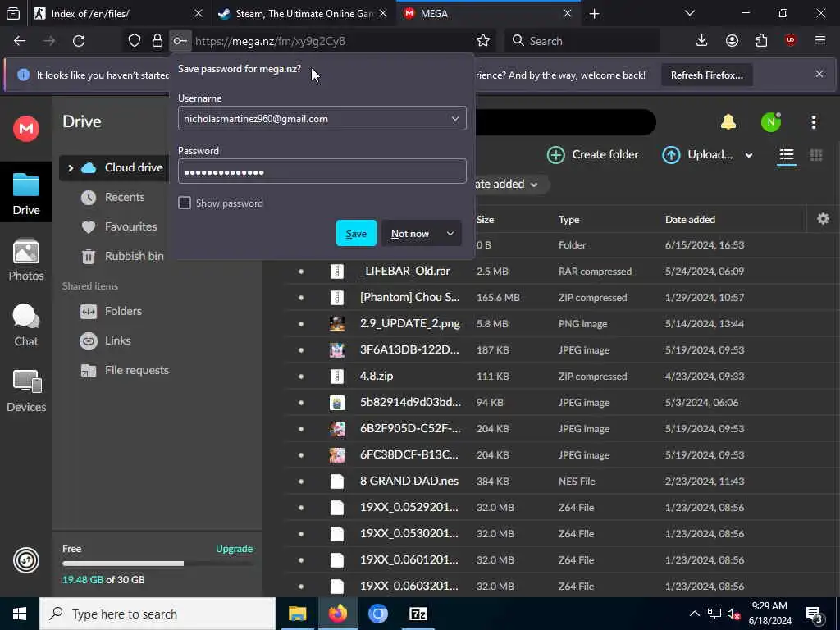Open notifications bell icon
Image resolution: width=840 pixels, height=630 pixels.
click(x=728, y=123)
